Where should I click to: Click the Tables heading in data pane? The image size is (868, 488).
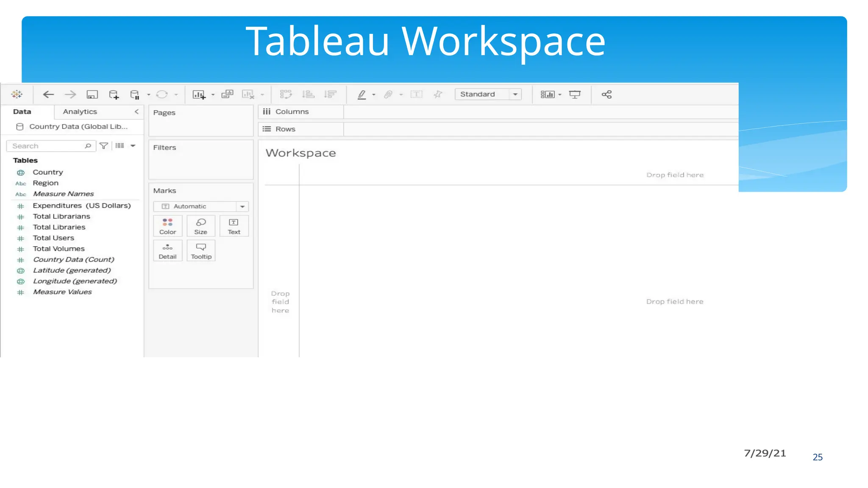click(25, 161)
